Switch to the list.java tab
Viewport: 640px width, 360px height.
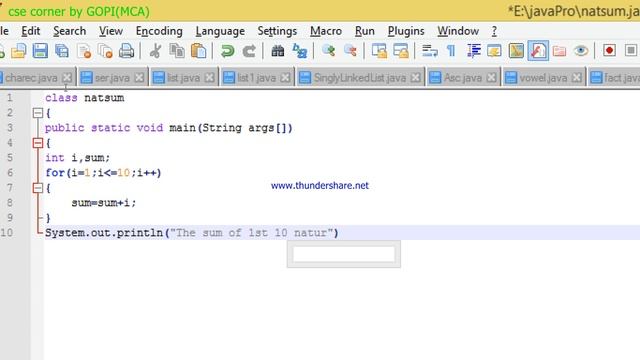pos(183,78)
